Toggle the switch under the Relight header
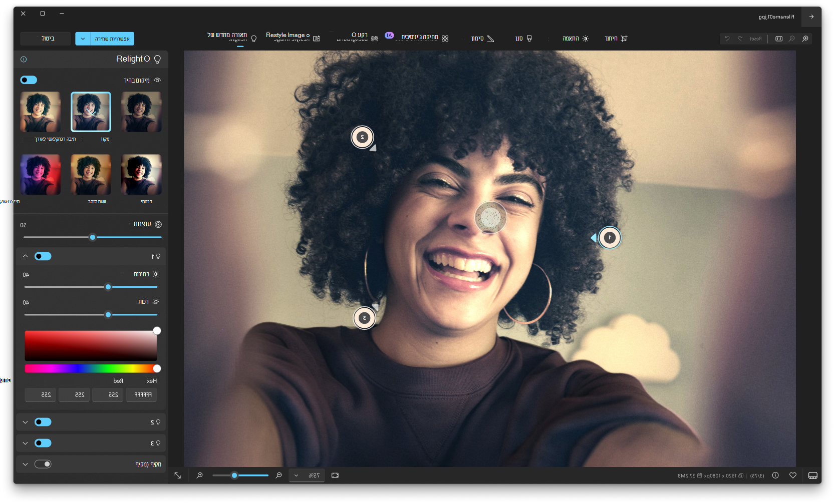The image size is (835, 504). pos(29,80)
